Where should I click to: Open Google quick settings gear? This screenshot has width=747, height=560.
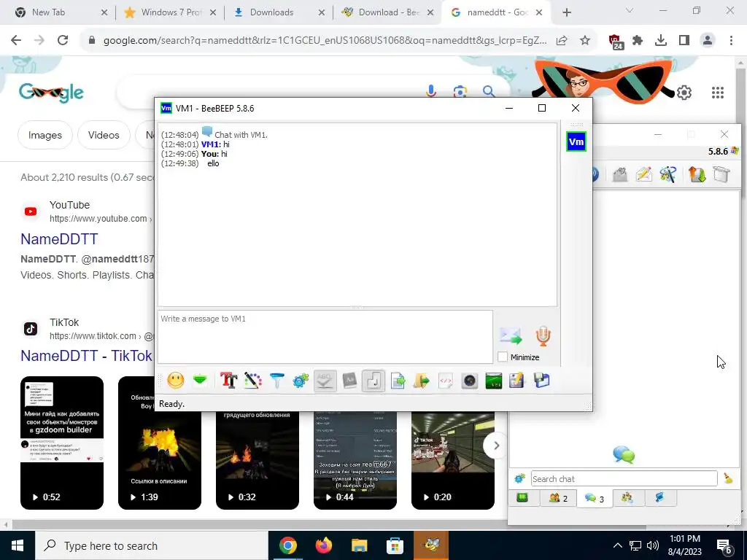click(x=684, y=93)
